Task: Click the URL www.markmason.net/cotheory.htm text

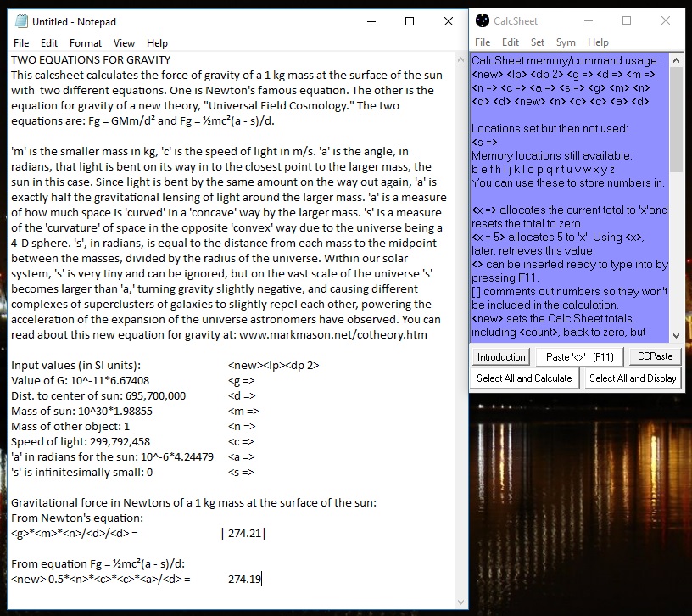Action: pyautogui.click(x=333, y=334)
